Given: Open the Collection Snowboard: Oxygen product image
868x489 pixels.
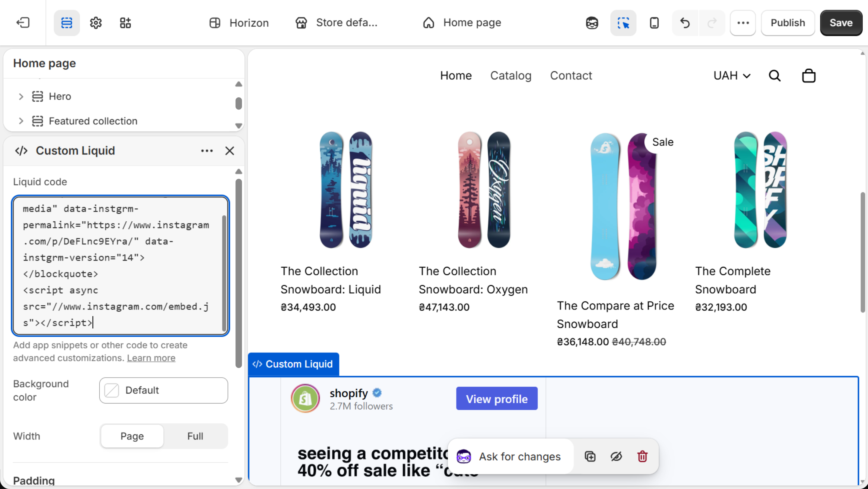Looking at the screenshot, I should click(x=484, y=190).
